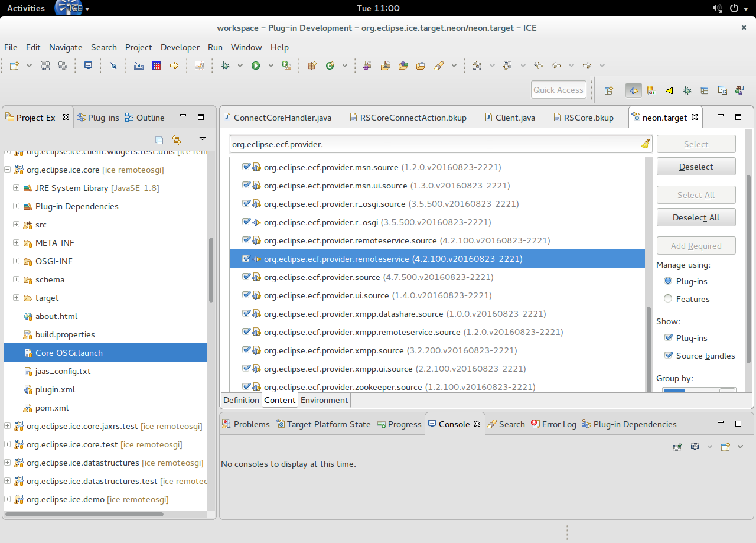The width and height of the screenshot is (756, 543).
Task: Click the External Tools run icon
Action: pyautogui.click(x=286, y=66)
